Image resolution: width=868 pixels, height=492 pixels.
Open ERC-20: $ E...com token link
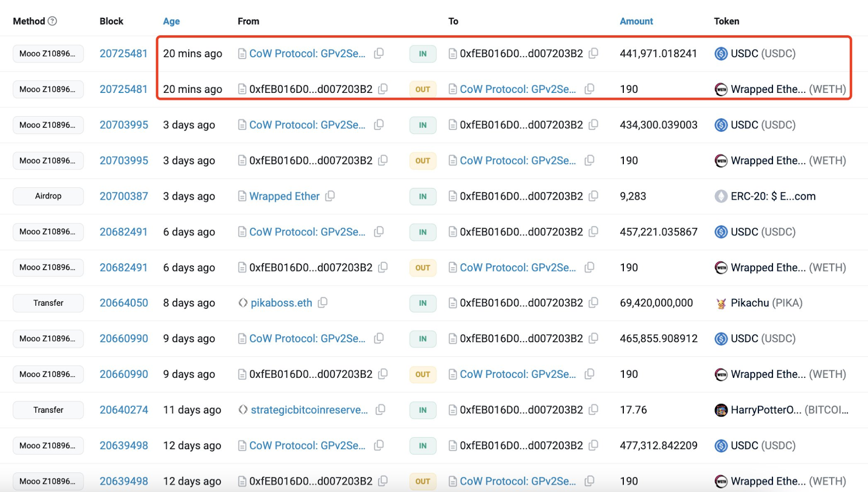tap(773, 196)
